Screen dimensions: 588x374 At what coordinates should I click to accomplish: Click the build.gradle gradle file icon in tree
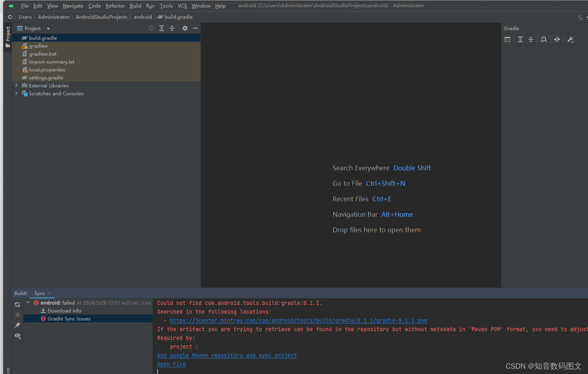point(25,38)
